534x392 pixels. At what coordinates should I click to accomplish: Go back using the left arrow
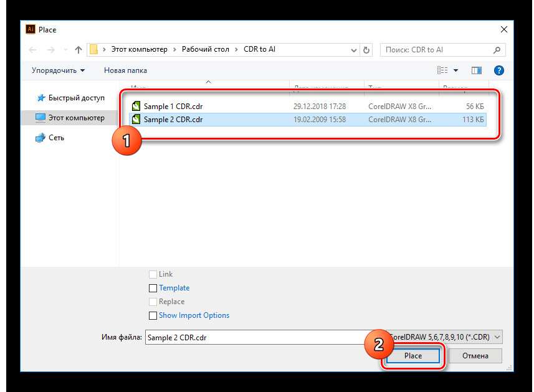tap(32, 50)
